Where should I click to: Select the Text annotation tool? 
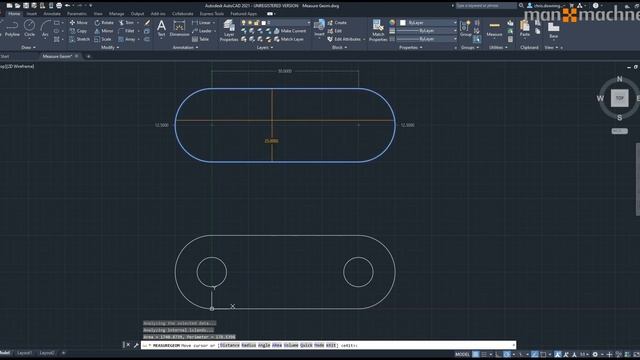tap(162, 29)
